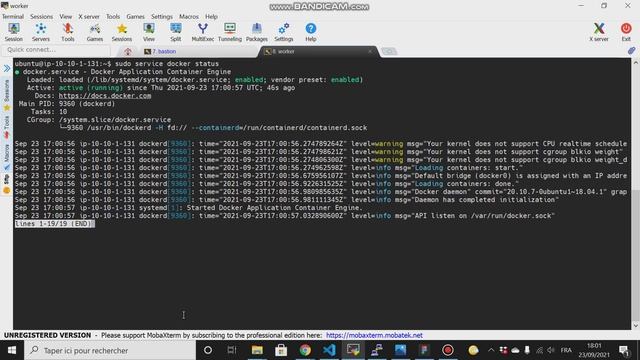
Task: Open the Help toolbar icon
Action: (311, 32)
